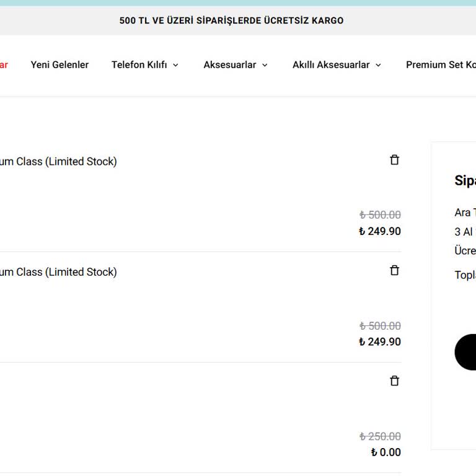
Task: Delete the first Limited Stock cart item
Action: click(x=394, y=160)
